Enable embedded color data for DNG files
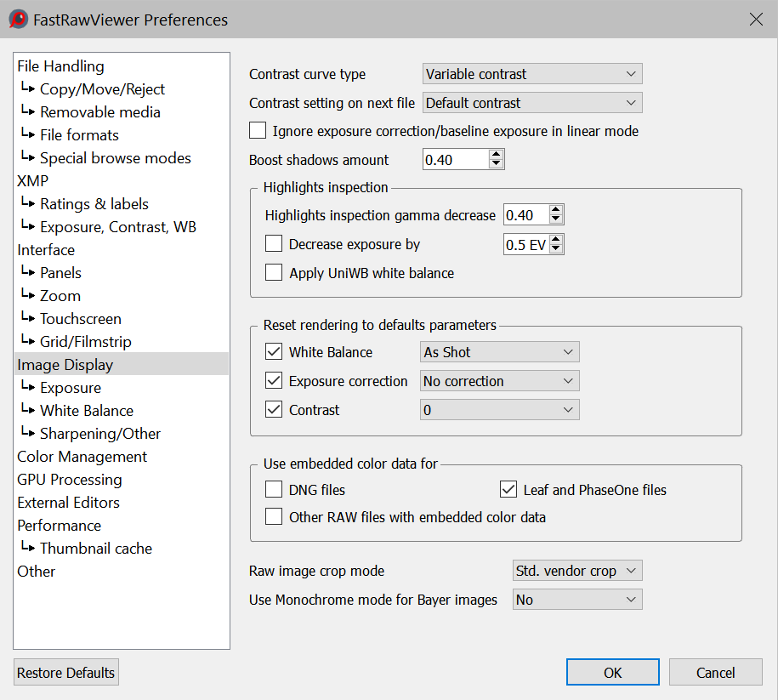This screenshot has height=700, width=778. click(x=274, y=489)
